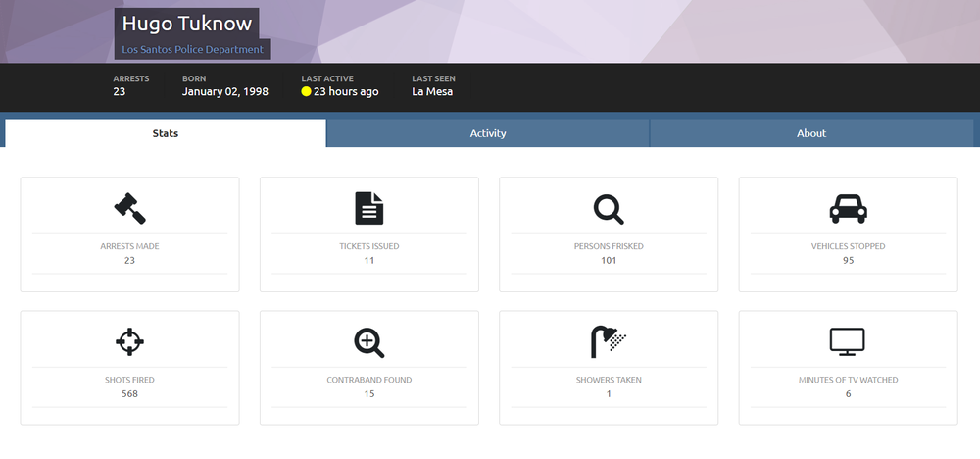Click the Arrests count in header bar

[x=120, y=92]
